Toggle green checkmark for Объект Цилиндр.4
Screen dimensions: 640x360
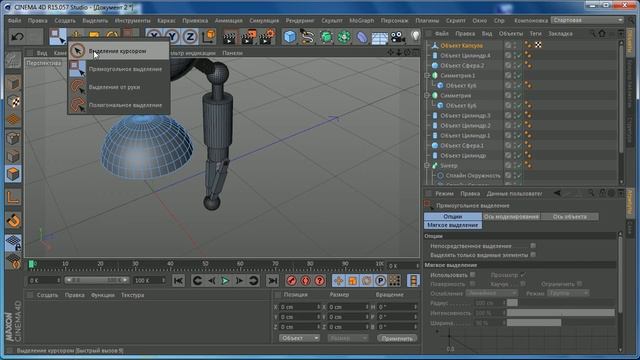[518, 55]
